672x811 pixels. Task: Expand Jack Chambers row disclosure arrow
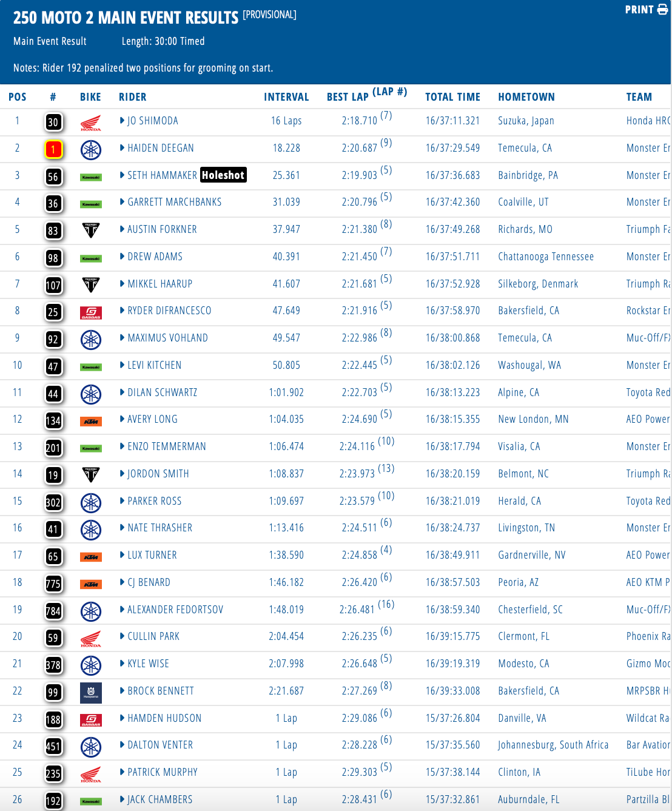(123, 799)
